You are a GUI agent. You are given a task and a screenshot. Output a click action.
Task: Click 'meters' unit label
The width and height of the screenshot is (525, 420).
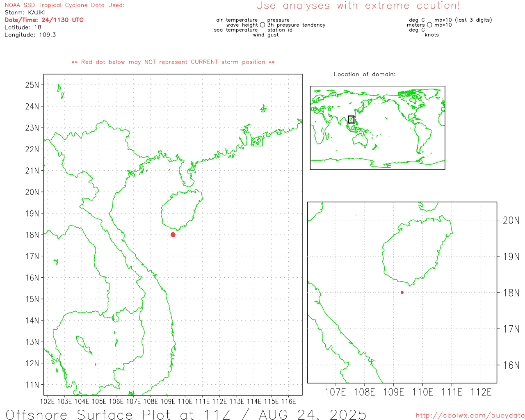click(416, 25)
